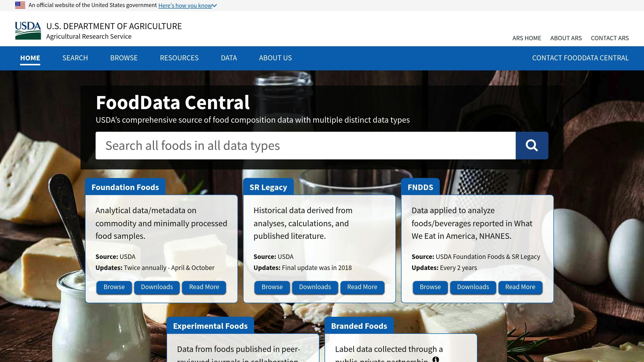The image size is (644, 362).
Task: Click the USDA logo
Action: point(28,31)
